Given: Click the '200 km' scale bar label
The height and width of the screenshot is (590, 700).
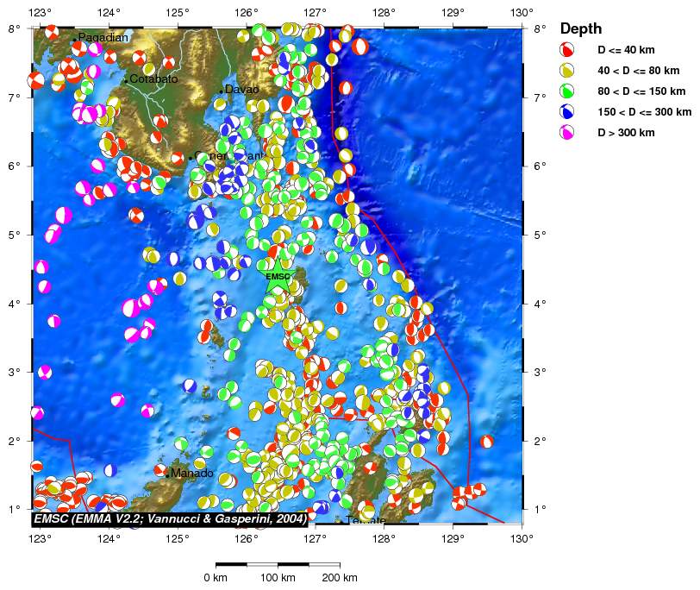Looking at the screenshot, I should click(339, 577).
